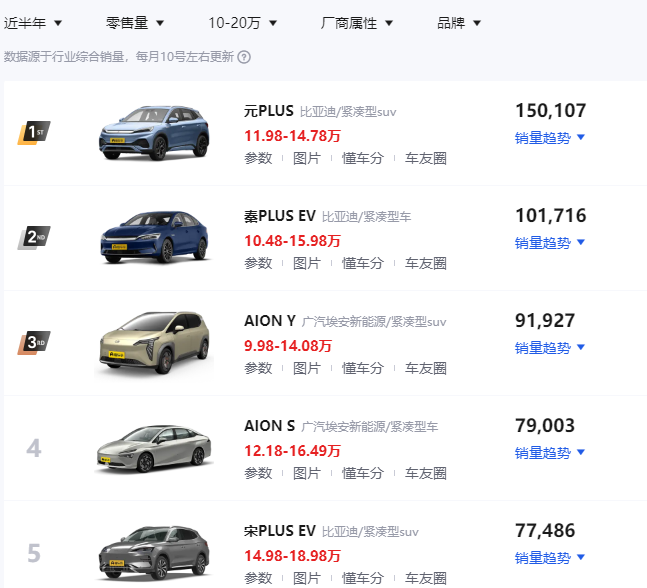The image size is (647, 588).
Task: Open the AION S model title
Action: pos(269,426)
